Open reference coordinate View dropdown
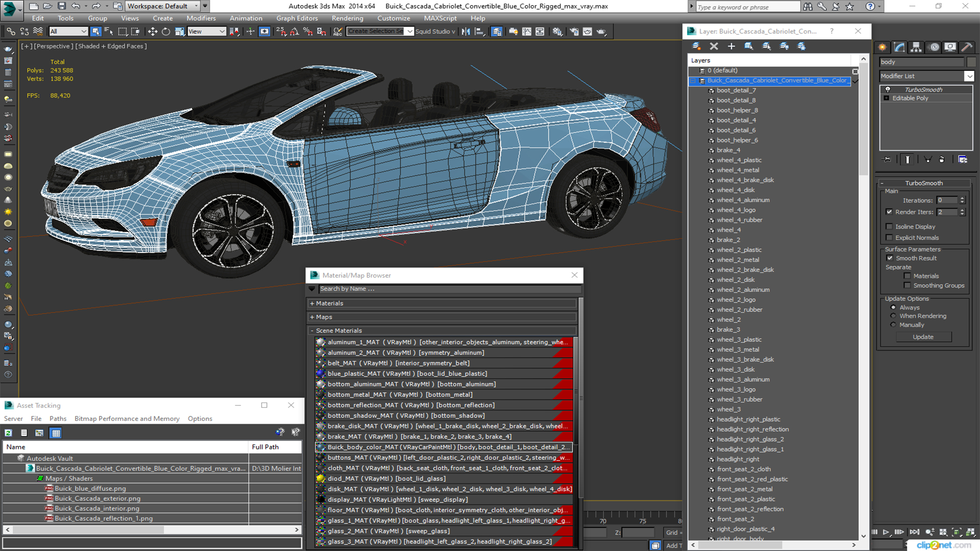This screenshot has height=551, width=980. pos(207,32)
